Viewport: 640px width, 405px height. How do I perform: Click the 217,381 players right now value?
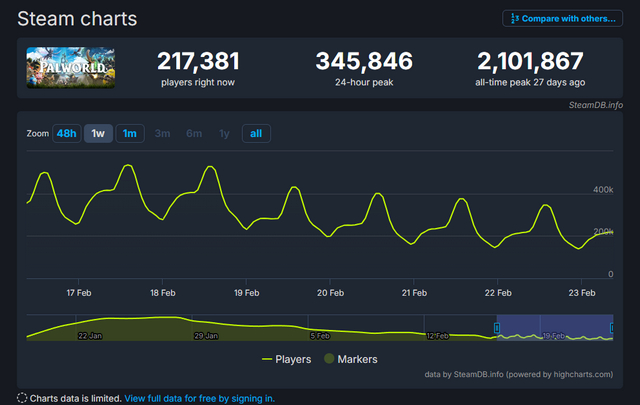pos(198,61)
